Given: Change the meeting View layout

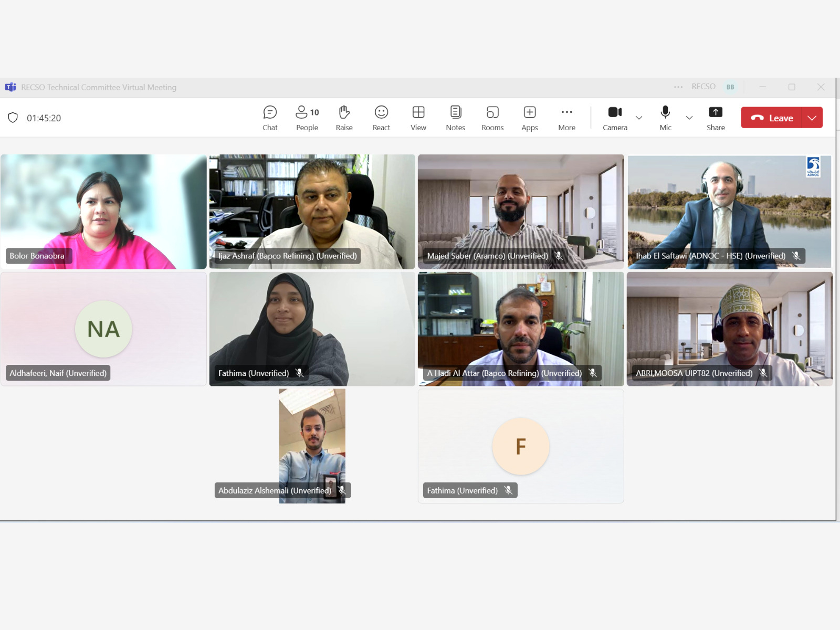Looking at the screenshot, I should [418, 118].
